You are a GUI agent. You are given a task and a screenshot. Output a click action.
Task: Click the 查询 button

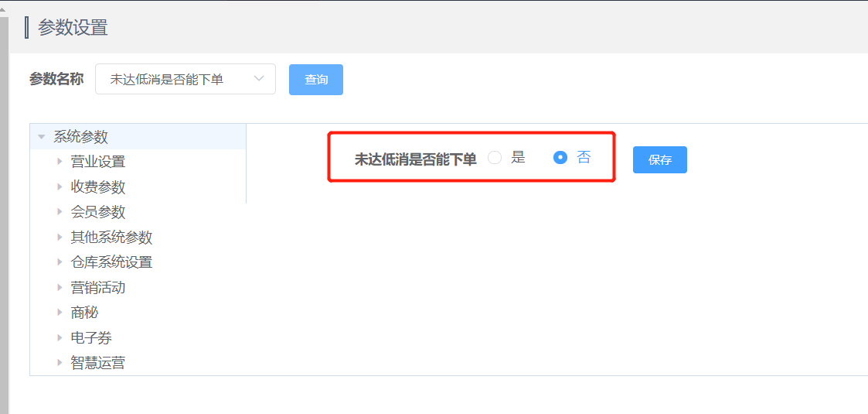tap(316, 80)
